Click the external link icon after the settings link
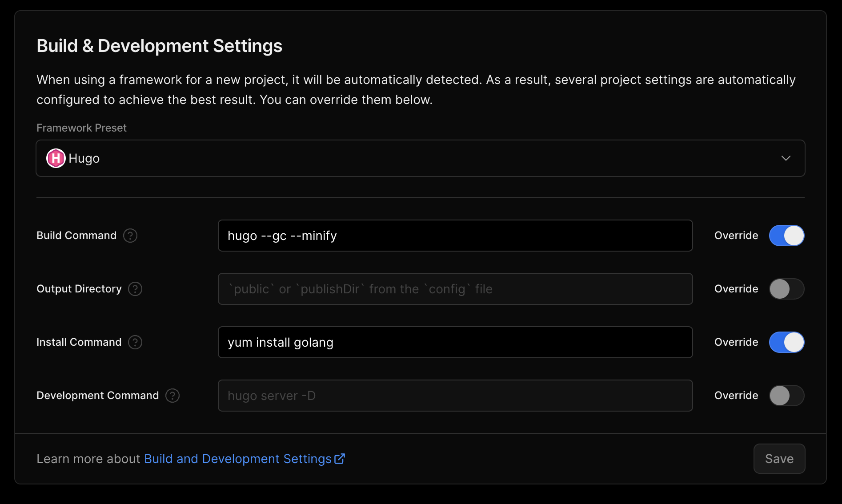 click(x=340, y=459)
